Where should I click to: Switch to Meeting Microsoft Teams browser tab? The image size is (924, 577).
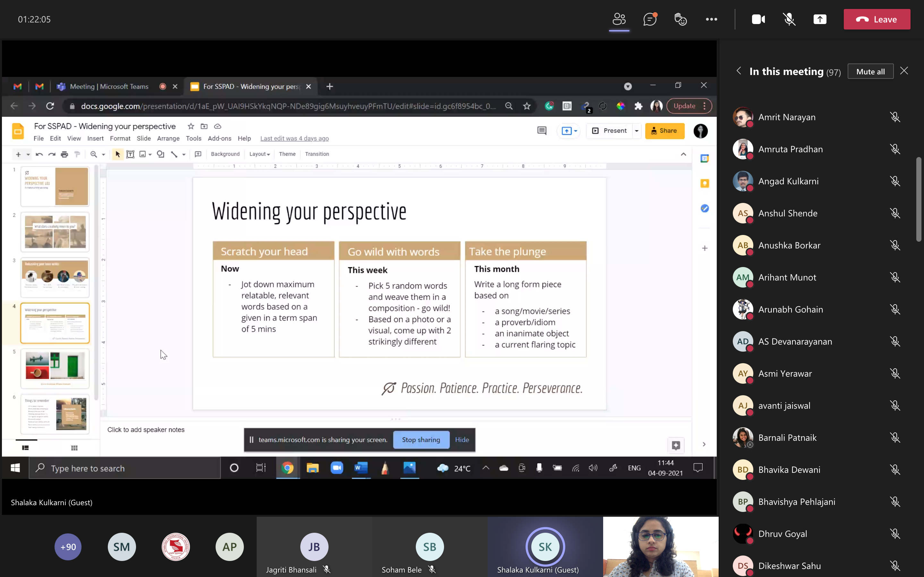109,87
